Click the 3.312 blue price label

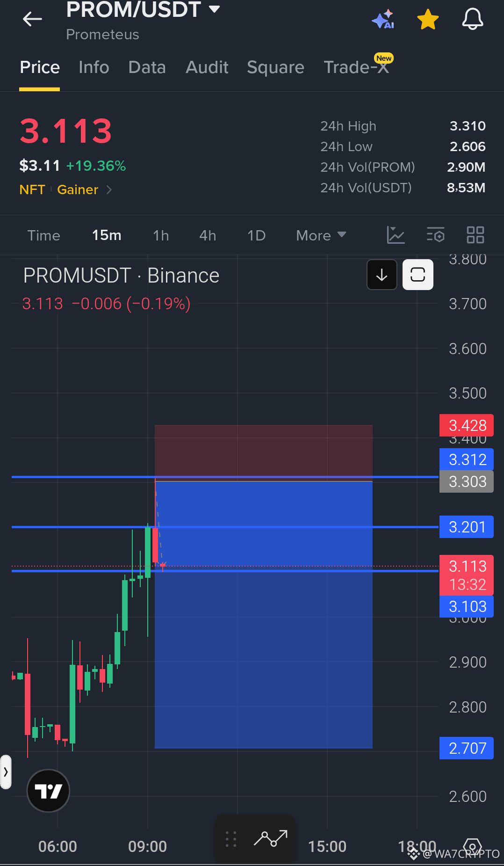[x=467, y=459]
